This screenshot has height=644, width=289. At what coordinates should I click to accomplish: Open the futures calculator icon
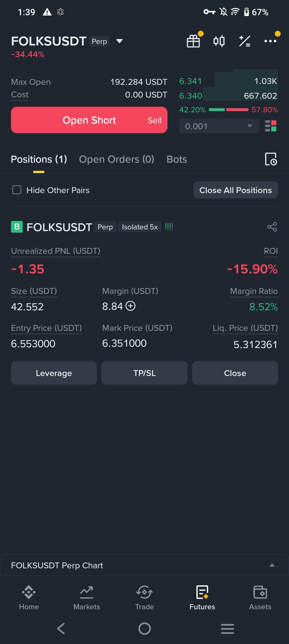[x=245, y=41]
